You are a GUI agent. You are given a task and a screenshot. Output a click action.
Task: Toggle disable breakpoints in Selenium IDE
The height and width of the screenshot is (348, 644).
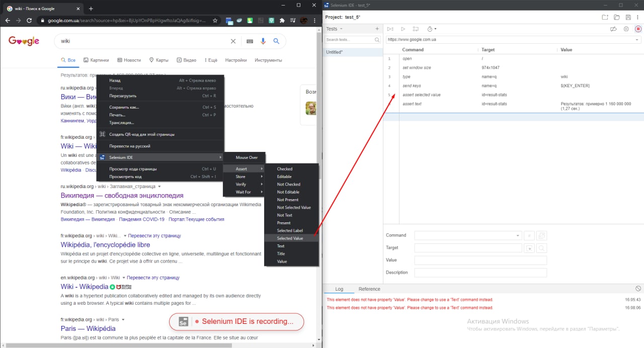614,29
